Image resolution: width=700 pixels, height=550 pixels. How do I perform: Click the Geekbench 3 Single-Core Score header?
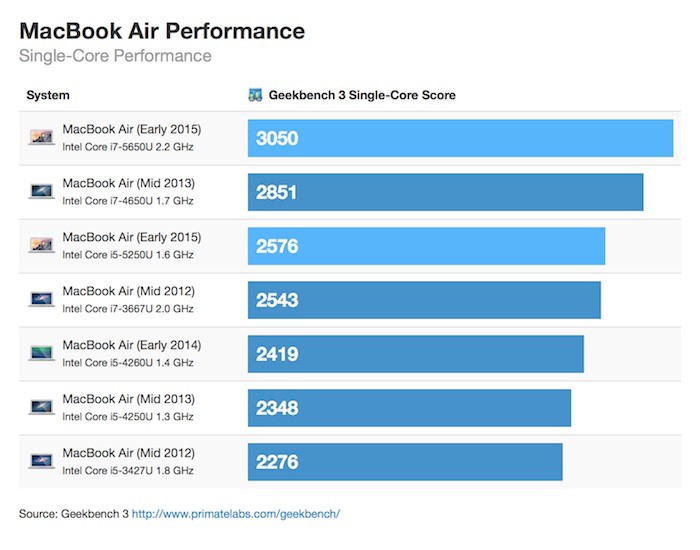[362, 96]
